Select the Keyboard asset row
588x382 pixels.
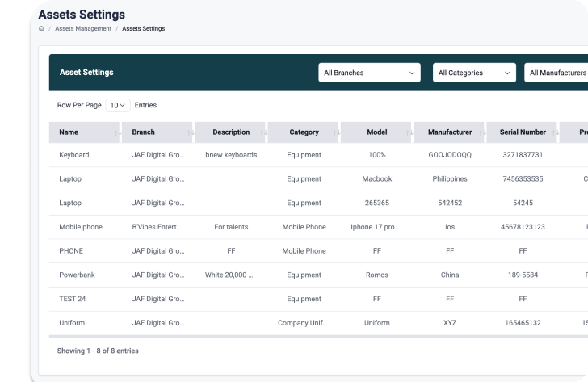(x=74, y=155)
